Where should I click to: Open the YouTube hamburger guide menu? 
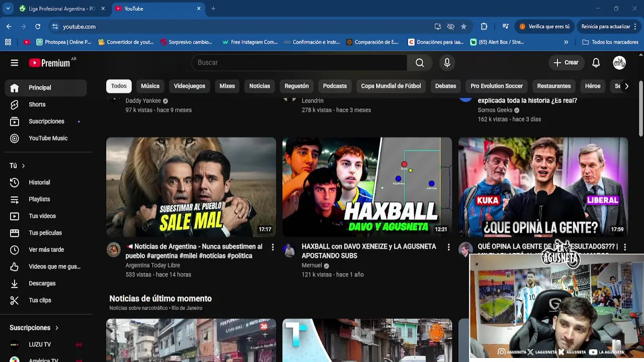point(14,63)
